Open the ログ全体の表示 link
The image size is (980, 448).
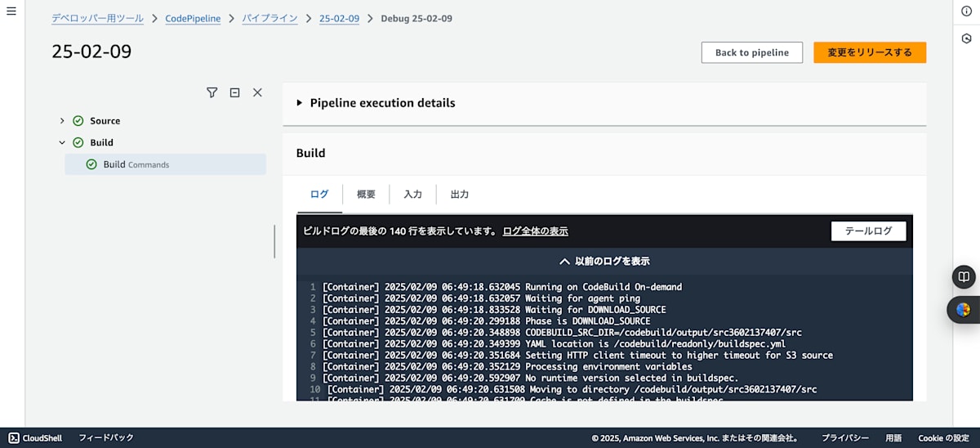click(535, 231)
